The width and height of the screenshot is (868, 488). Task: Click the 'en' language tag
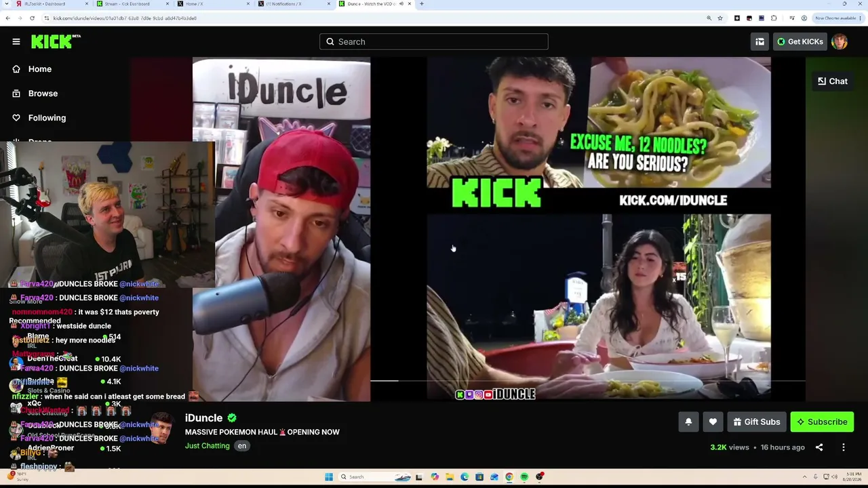click(x=242, y=445)
